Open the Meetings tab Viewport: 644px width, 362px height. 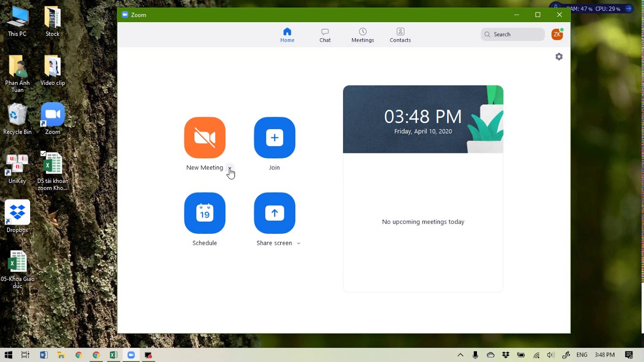click(363, 35)
